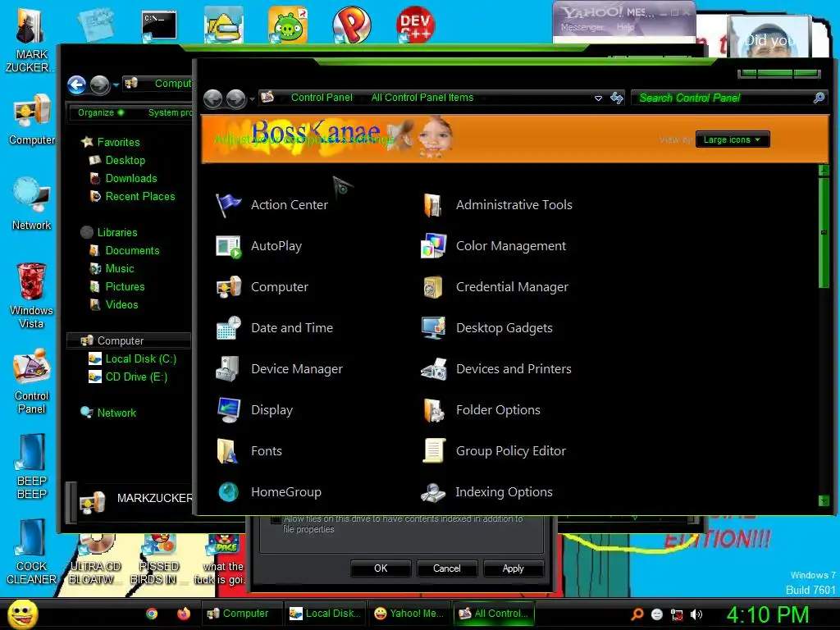Image resolution: width=840 pixels, height=630 pixels.
Task: Click Chrome icon in taskbar
Action: [x=152, y=614]
